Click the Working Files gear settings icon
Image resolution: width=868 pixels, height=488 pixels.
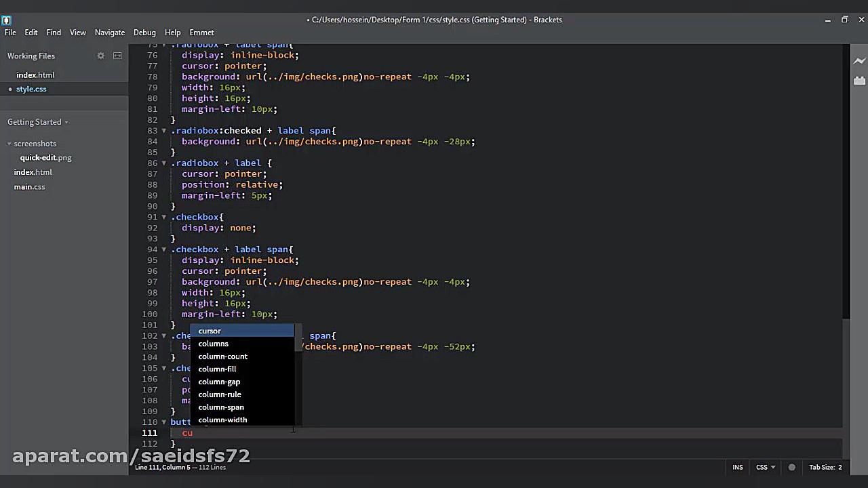point(100,56)
